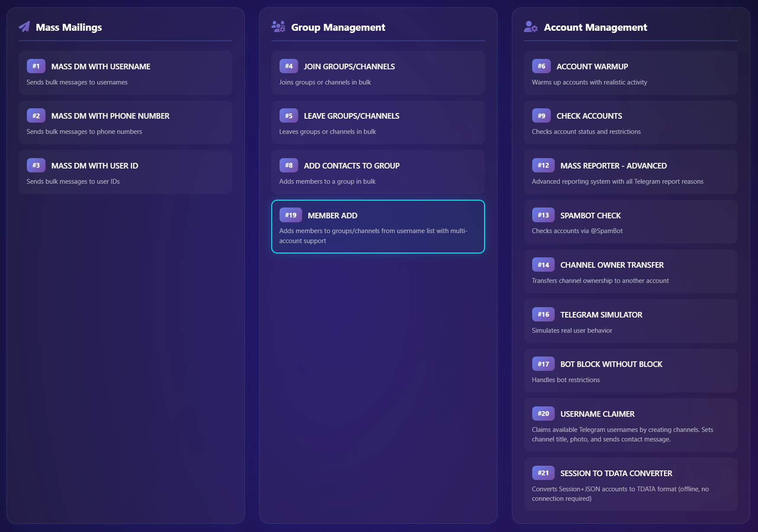Screen dimensions: 758x532
Task: Open Check Accounts to verify account status
Action: tap(631, 122)
